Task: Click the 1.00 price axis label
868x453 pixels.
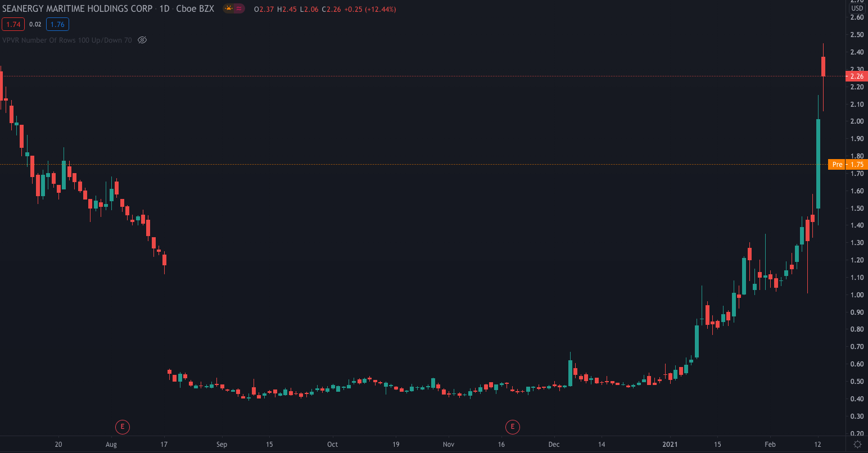Action: 857,295
